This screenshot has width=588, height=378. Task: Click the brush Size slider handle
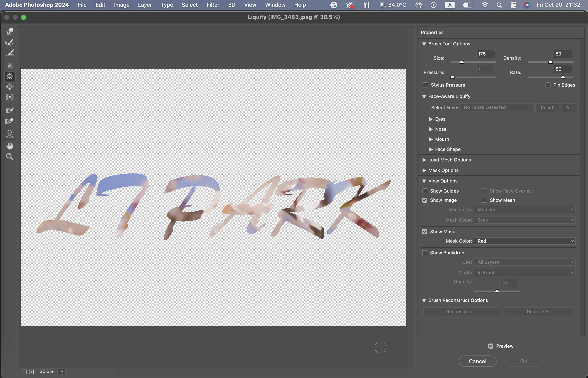[x=462, y=62]
